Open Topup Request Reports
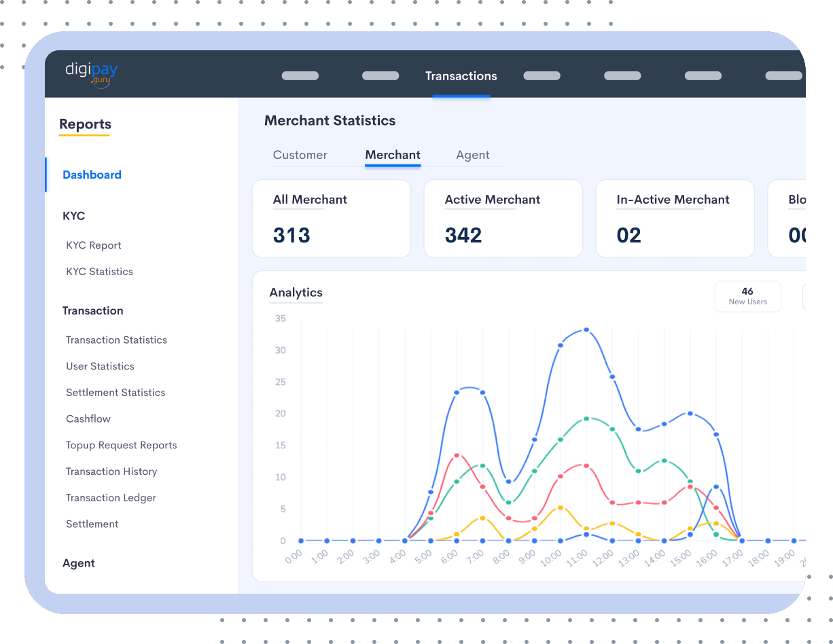 [121, 446]
